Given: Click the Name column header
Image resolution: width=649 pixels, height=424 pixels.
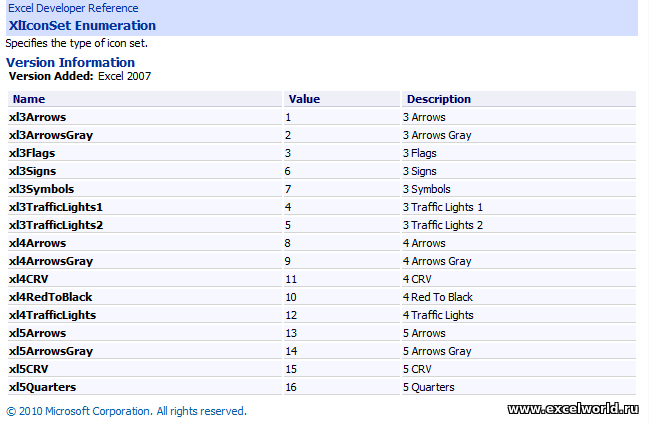Looking at the screenshot, I should pos(29,99).
